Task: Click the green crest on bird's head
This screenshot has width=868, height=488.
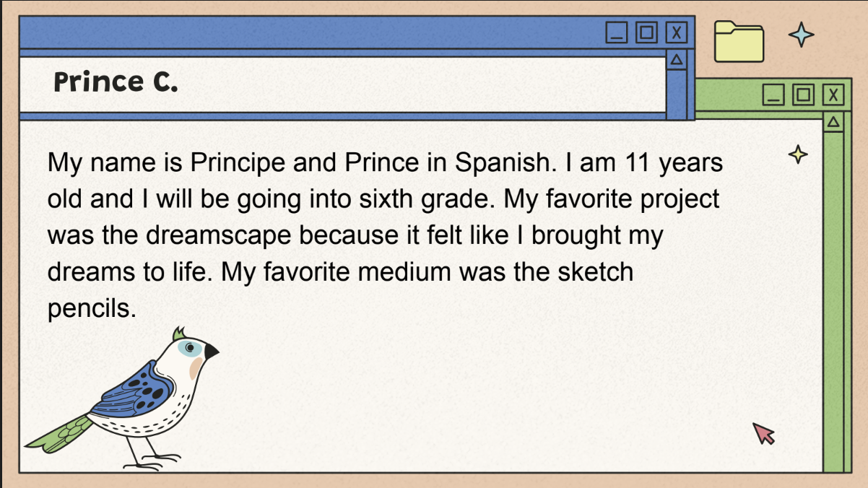Action: (178, 334)
